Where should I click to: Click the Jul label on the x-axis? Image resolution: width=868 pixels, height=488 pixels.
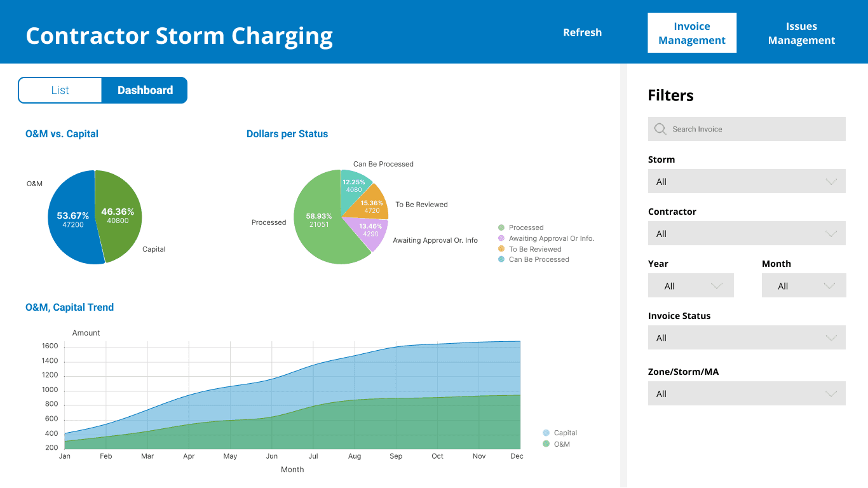(313, 456)
